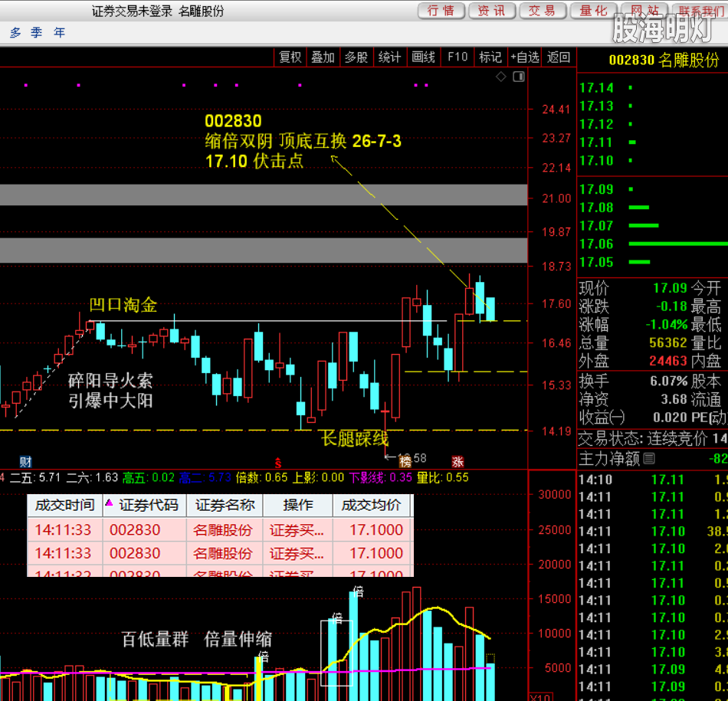This screenshot has height=701, width=728.
Task: Click the 凹口淘金 chart annotation
Action: point(123,305)
